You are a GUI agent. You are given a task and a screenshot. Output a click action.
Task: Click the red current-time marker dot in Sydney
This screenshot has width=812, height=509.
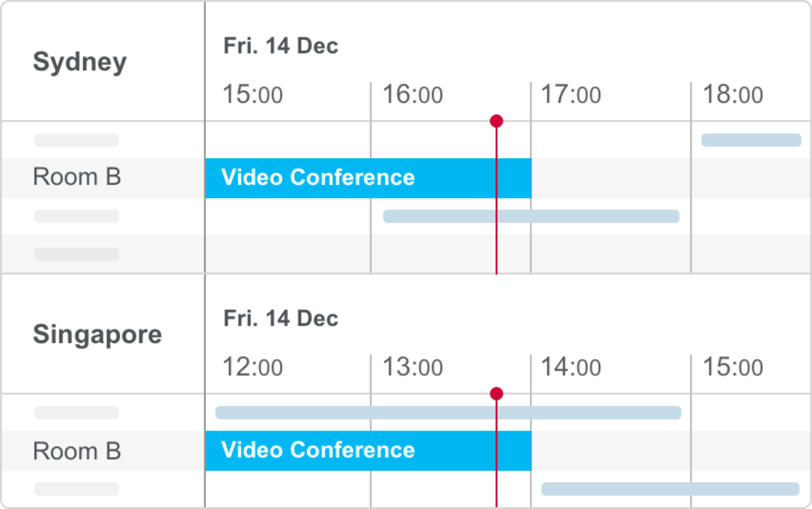coord(496,121)
